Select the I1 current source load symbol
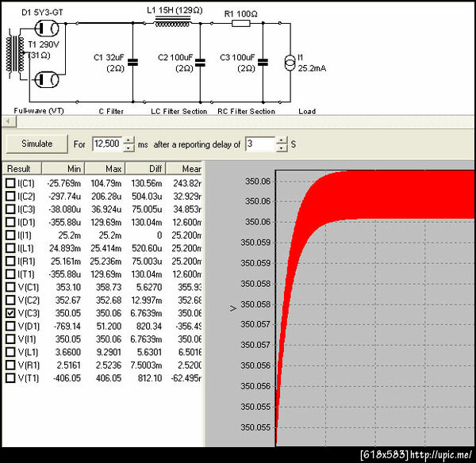Screen dimensions: 476x463 point(290,63)
